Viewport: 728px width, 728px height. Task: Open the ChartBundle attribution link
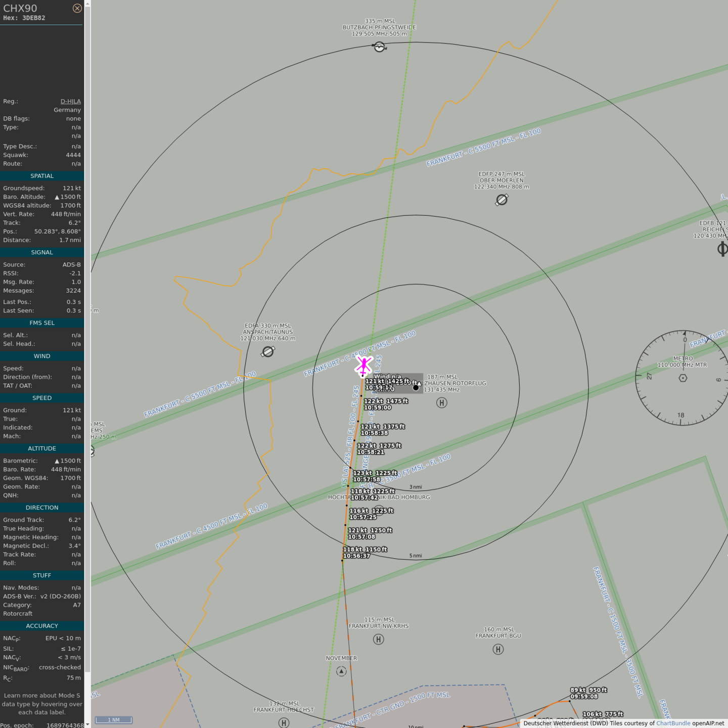[x=673, y=723]
